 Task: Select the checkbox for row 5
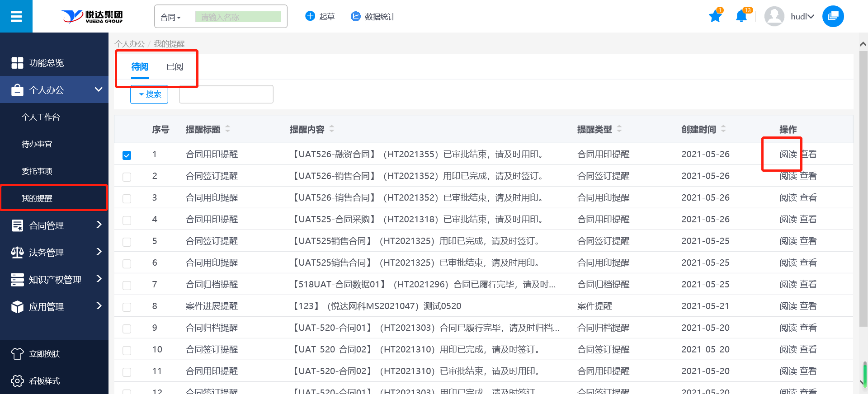127,242
